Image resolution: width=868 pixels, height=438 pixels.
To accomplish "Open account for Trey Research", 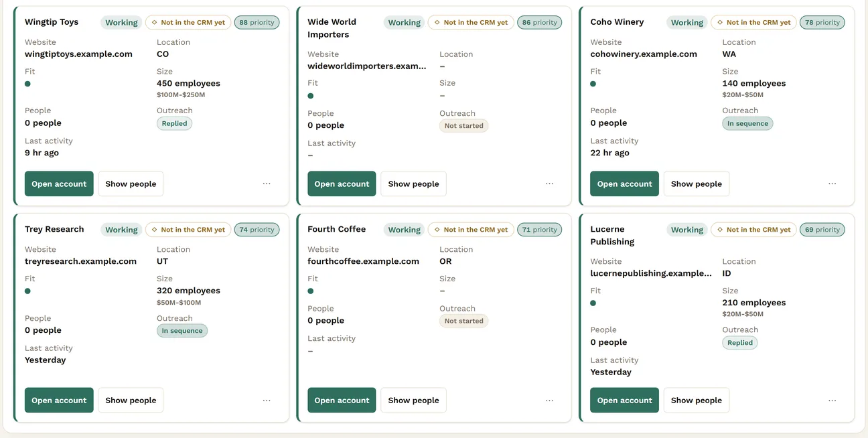I will pyautogui.click(x=59, y=400).
